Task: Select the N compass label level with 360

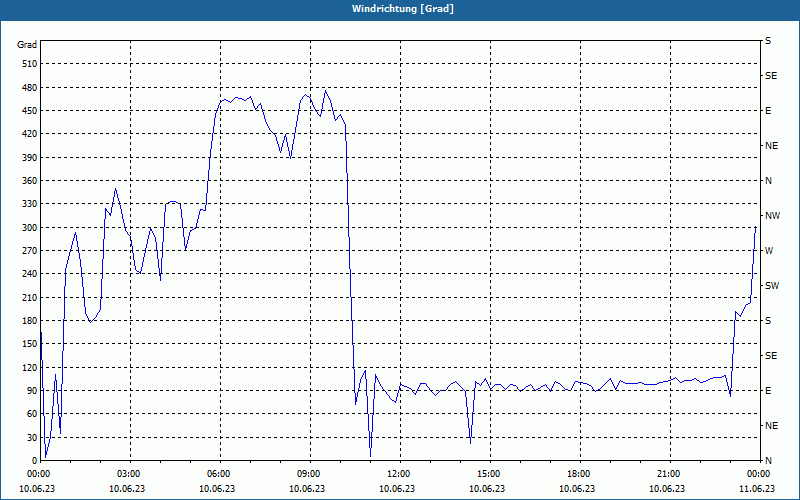Action: pyautogui.click(x=768, y=181)
